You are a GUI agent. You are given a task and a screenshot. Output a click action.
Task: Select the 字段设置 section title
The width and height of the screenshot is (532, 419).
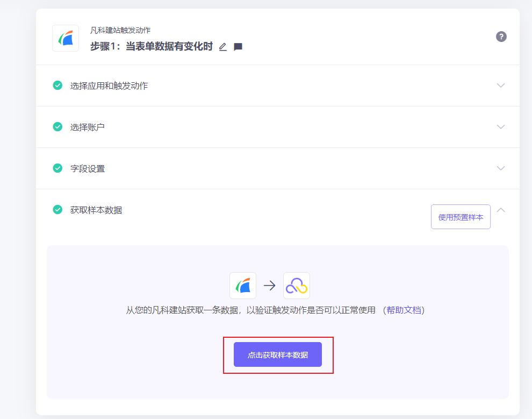(x=88, y=168)
